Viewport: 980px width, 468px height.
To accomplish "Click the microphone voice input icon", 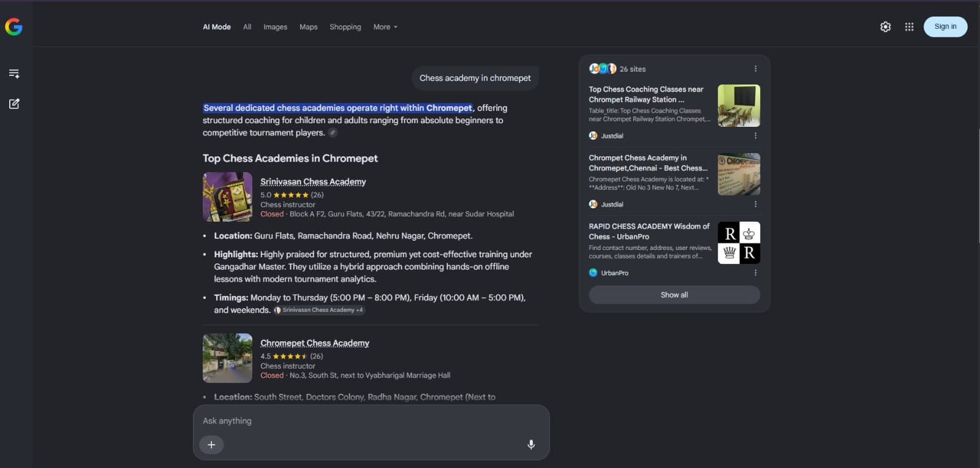I will 531,445.
